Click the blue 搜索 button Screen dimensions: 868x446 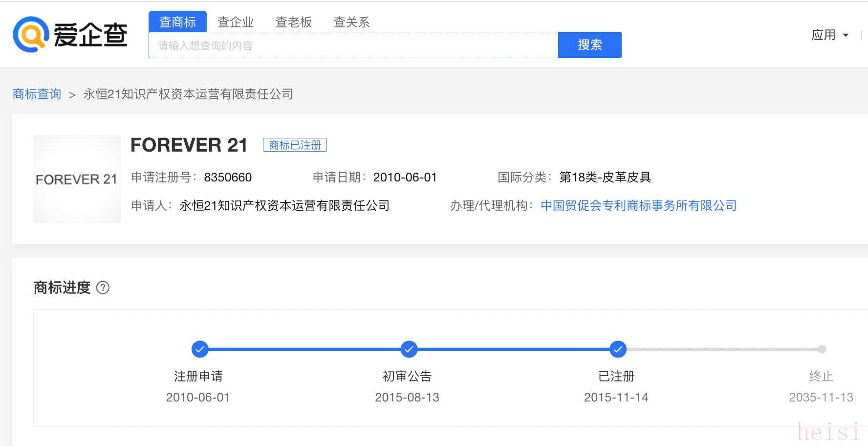point(590,45)
